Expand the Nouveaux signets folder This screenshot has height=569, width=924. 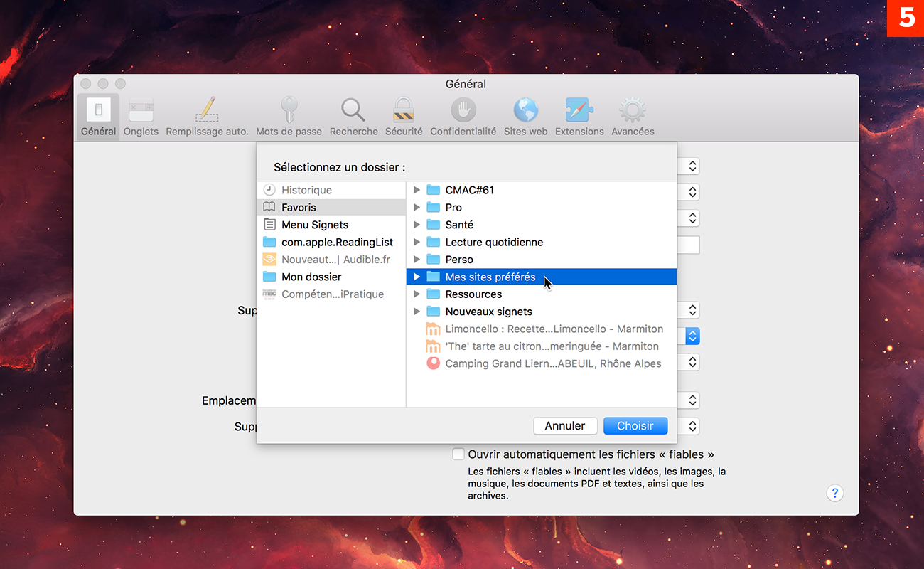tap(417, 312)
